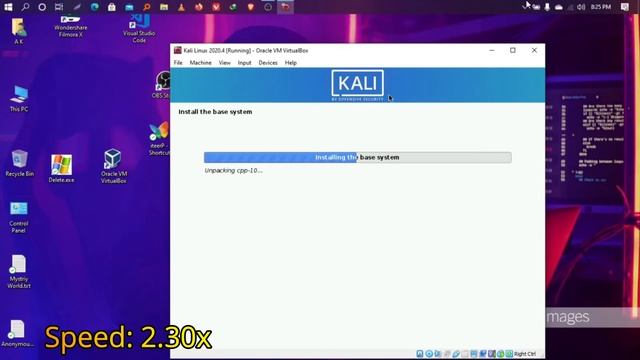Open Microsoft Store from the taskbar

point(111,7)
